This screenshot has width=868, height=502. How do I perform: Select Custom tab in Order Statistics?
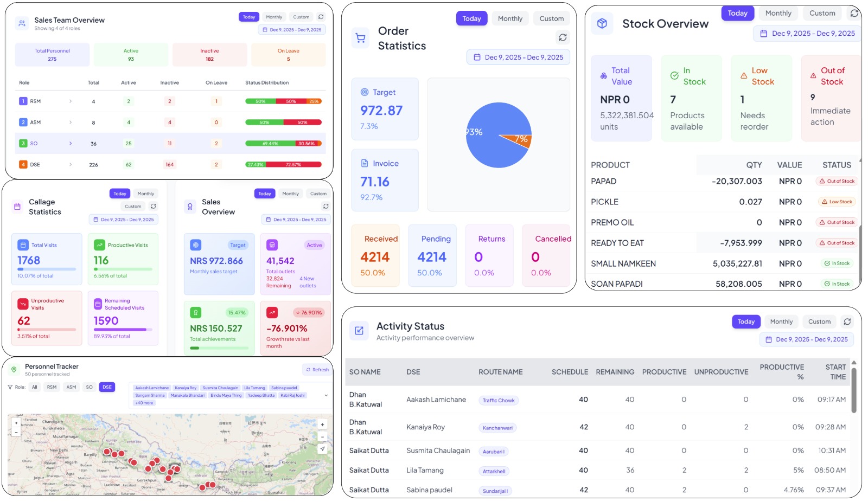551,18
